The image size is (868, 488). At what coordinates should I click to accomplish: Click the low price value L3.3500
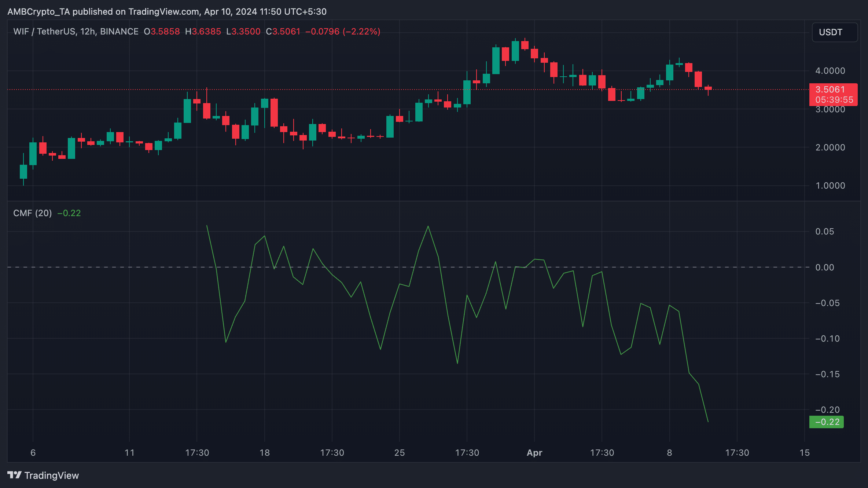tap(243, 32)
